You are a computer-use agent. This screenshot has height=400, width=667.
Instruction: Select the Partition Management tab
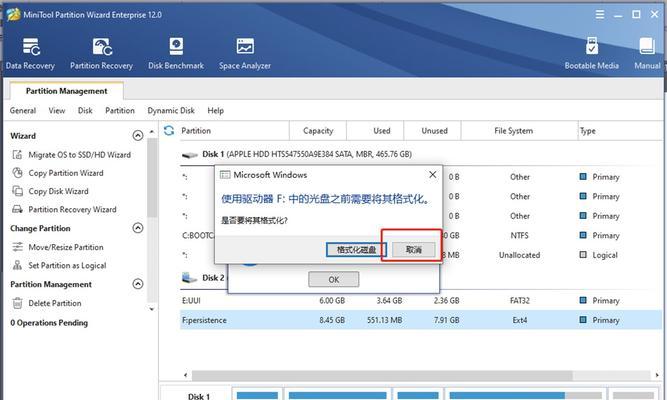pyautogui.click(x=66, y=91)
